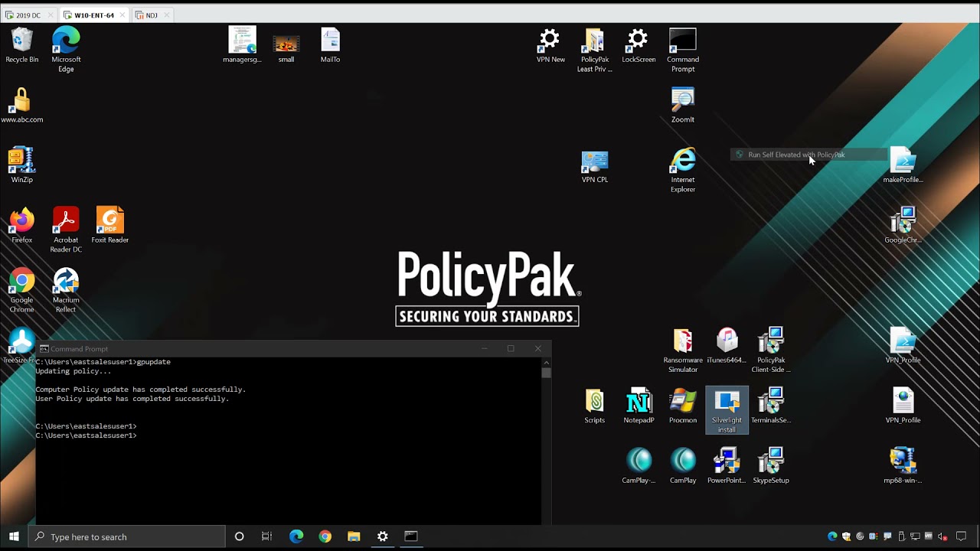Select the Ransomware Simulator folder icon
Screen dimensions: 980x551
[x=683, y=350]
